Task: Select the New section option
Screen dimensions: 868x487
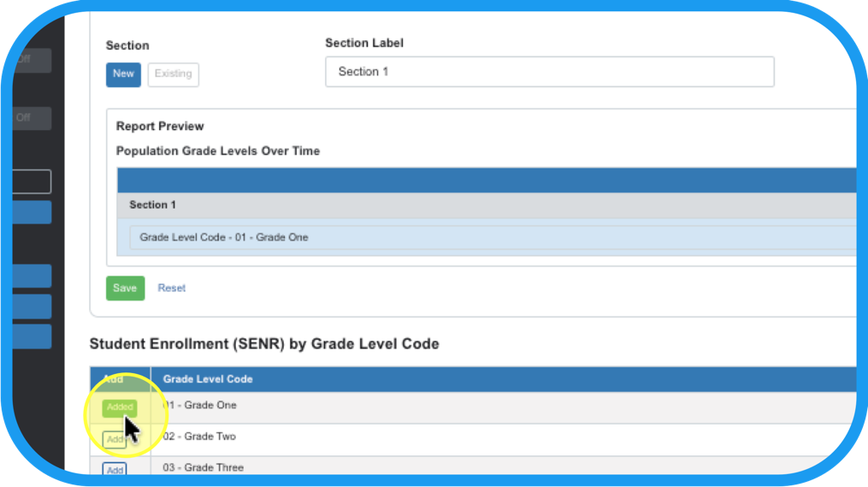Action: (x=123, y=74)
